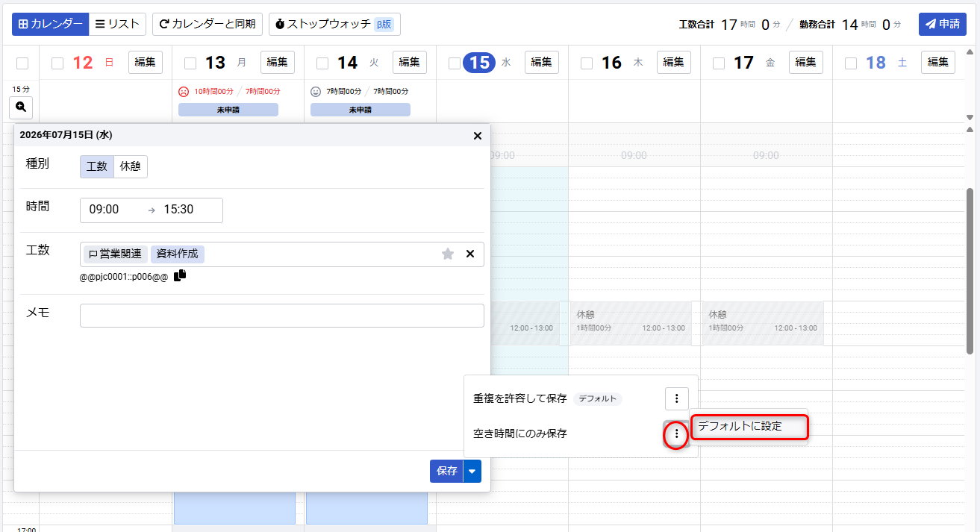Clear the selected 工数 with X icon
The width and height of the screenshot is (980, 532).
tap(470, 254)
